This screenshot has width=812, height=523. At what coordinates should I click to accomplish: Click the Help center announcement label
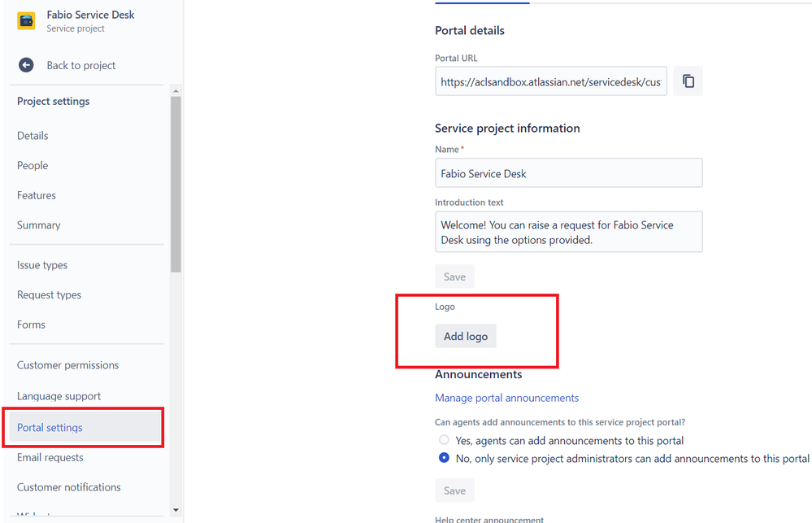coord(489,519)
